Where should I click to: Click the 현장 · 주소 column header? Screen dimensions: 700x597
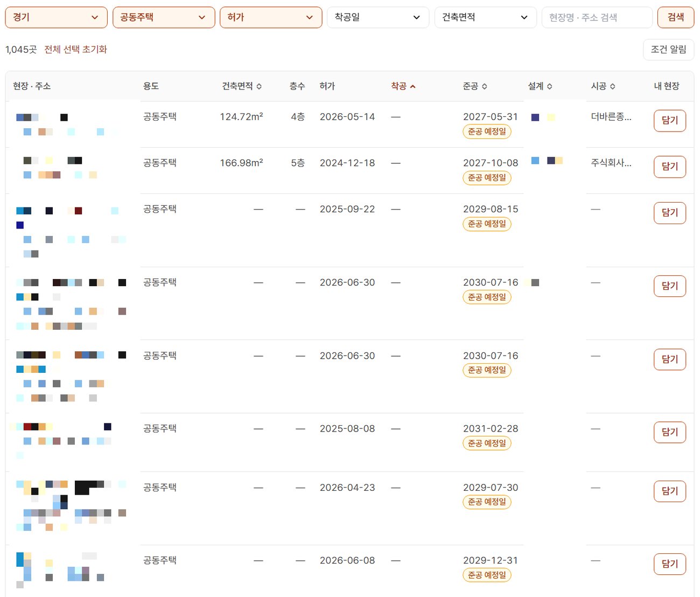(32, 86)
